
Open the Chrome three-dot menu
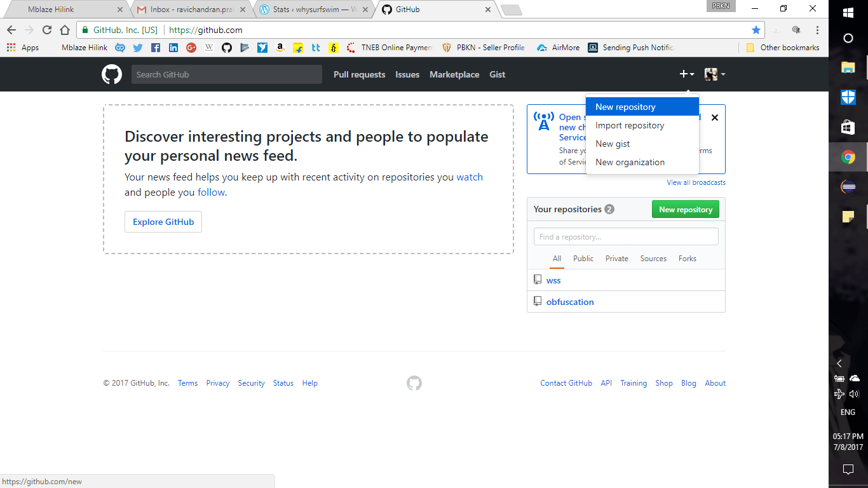(817, 30)
